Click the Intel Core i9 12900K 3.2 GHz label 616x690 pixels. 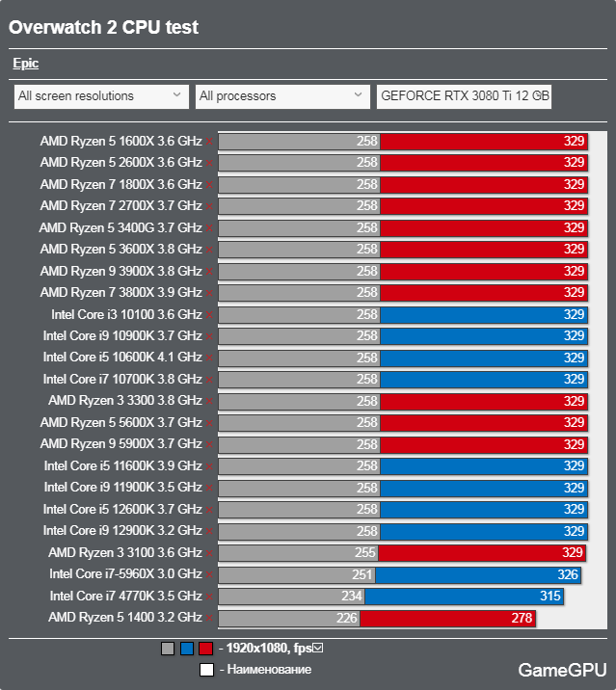[122, 531]
